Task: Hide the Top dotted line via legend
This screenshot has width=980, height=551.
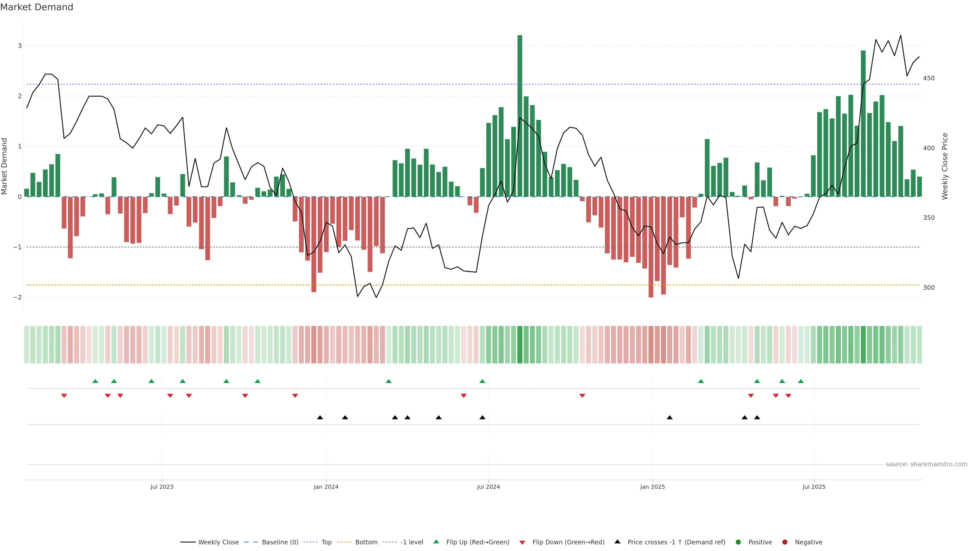Action: (x=326, y=542)
